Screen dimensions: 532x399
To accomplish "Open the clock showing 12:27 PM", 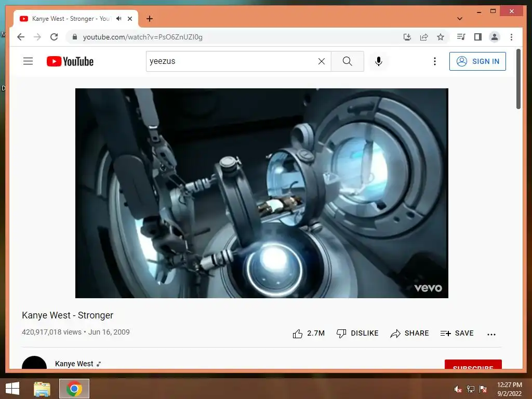I will (509, 389).
